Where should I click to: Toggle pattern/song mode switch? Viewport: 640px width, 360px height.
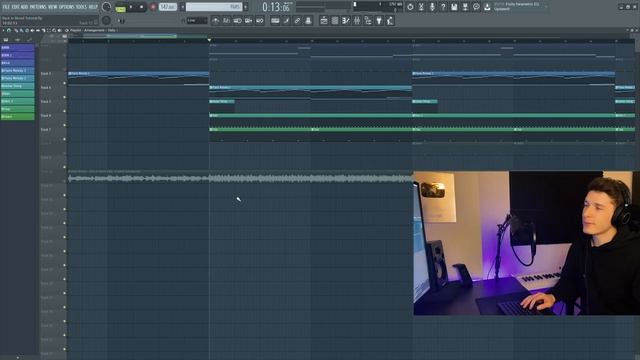tap(120, 7)
